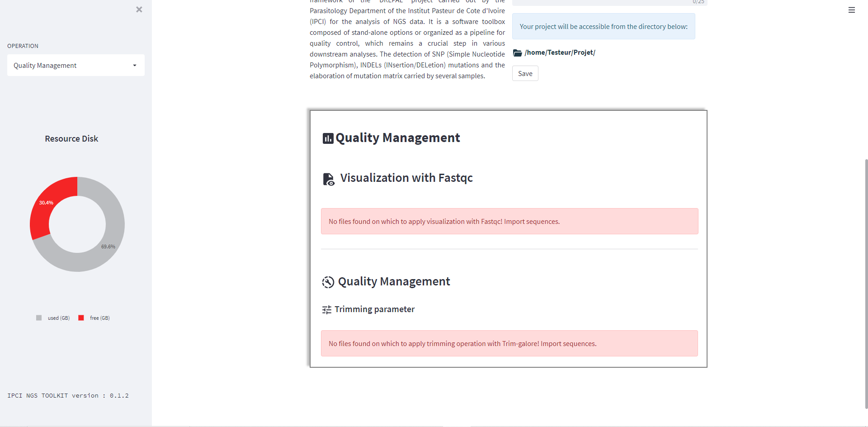The width and height of the screenshot is (868, 427).
Task: Click the sliders icon beside Trimming parameter
Action: 326,310
